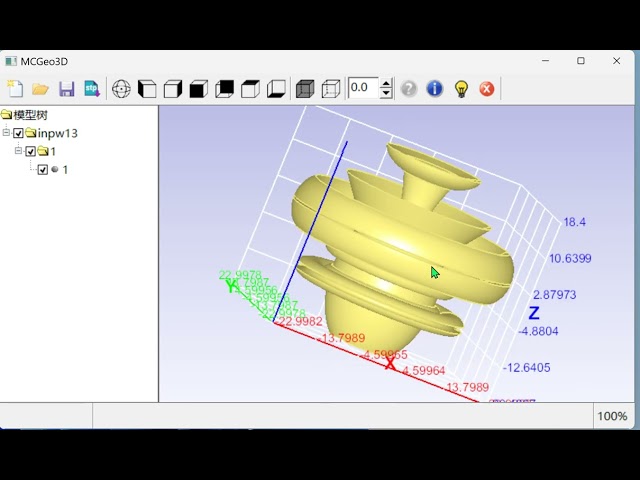This screenshot has height=480, width=640.
Task: Create a new file with the toolbar icon
Action: pos(15,89)
